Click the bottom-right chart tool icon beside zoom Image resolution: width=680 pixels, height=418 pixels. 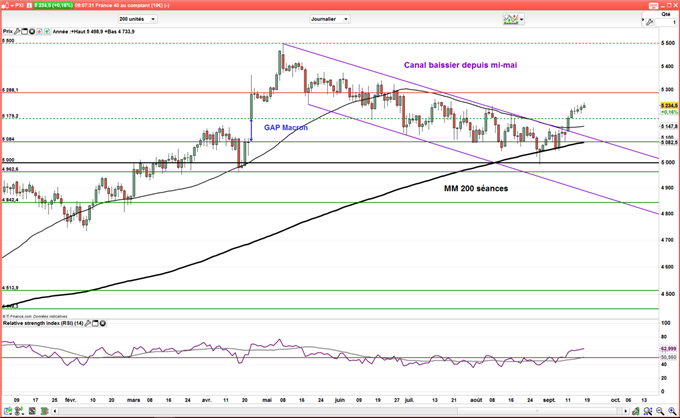[636, 411]
